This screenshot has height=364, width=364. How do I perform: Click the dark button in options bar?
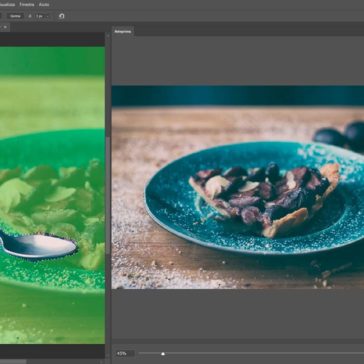[x=15, y=16]
